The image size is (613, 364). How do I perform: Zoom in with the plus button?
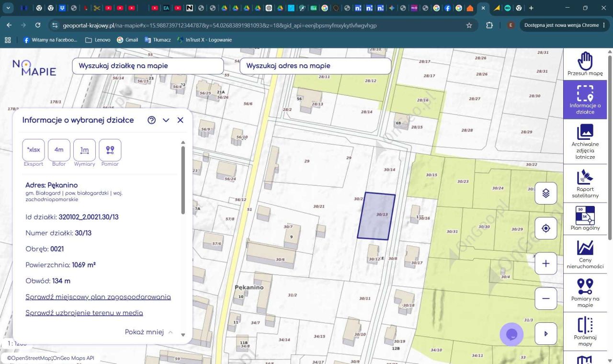click(545, 263)
